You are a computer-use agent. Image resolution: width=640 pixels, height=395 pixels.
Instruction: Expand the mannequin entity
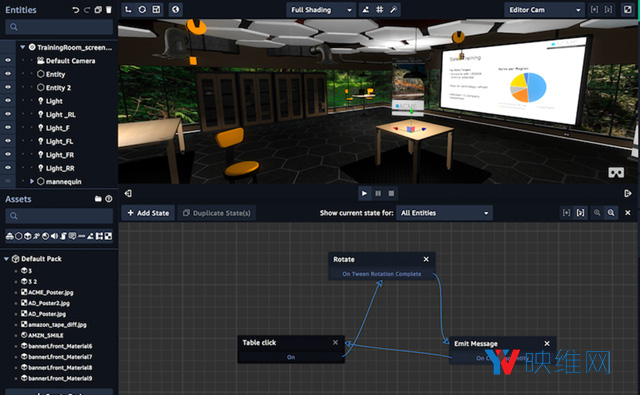coord(32,181)
